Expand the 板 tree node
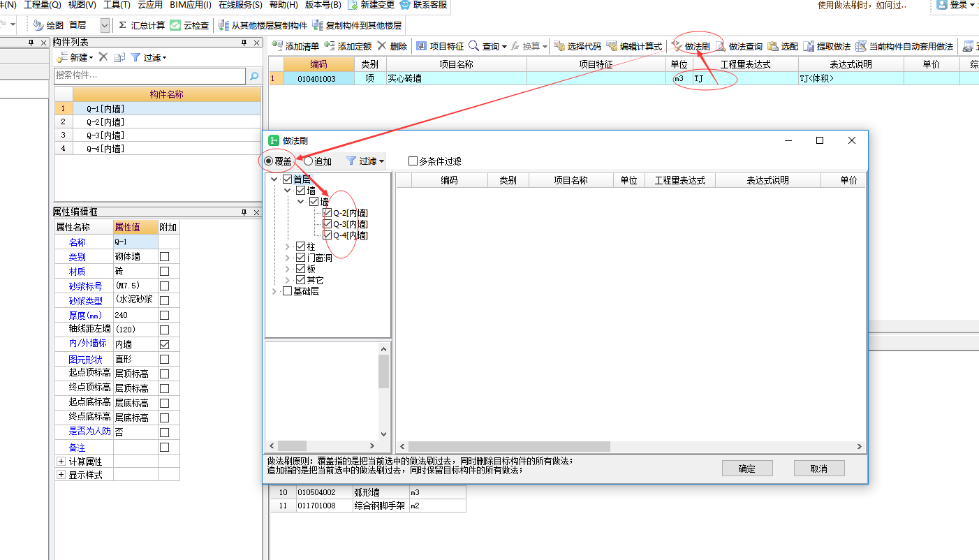The width and height of the screenshot is (979, 560). point(287,269)
